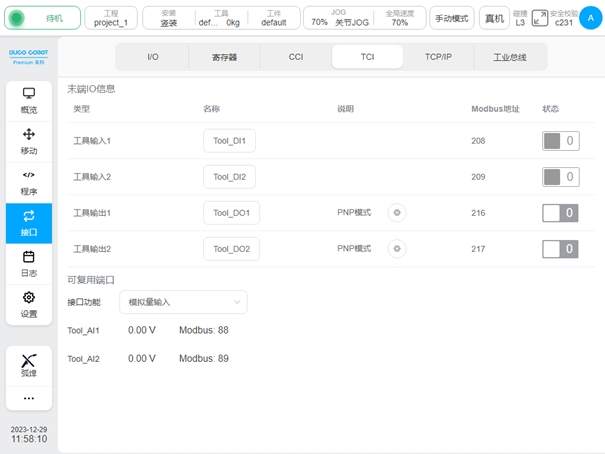Image resolution: width=605 pixels, height=454 pixels.
Task: Toggle the 工具输出1 state switch
Action: coord(559,213)
